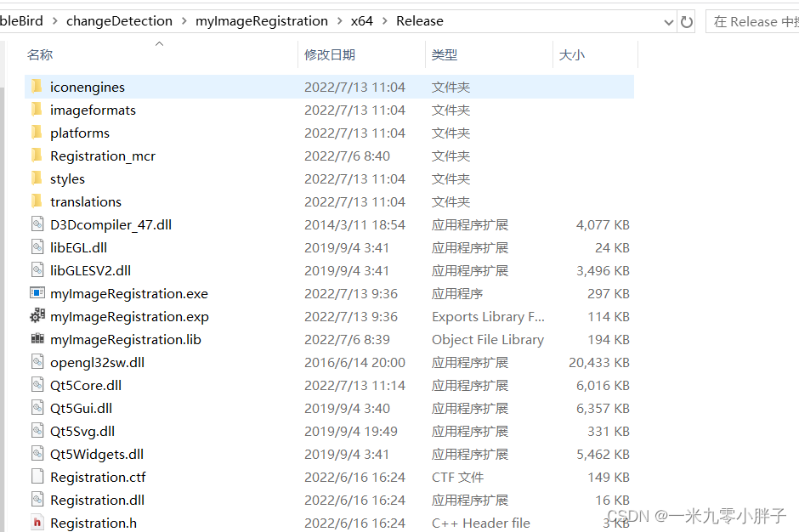Image resolution: width=799 pixels, height=532 pixels.
Task: Click the imageformats folder icon
Action: click(x=37, y=110)
